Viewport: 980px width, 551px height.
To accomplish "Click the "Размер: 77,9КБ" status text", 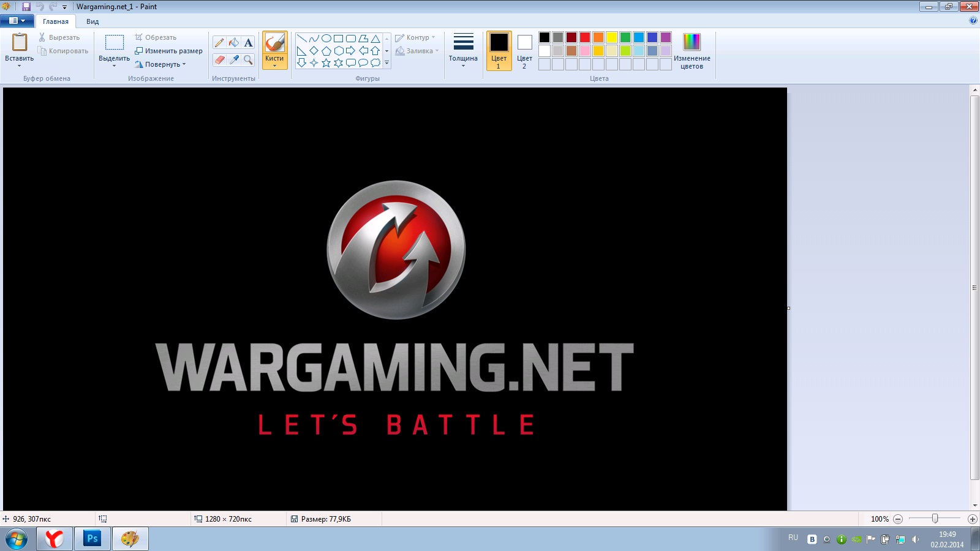I will pos(326,519).
